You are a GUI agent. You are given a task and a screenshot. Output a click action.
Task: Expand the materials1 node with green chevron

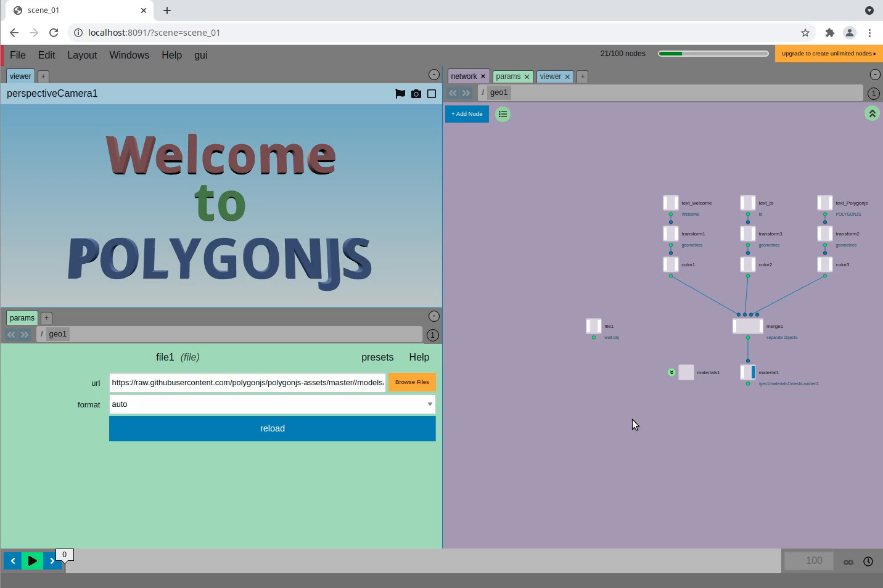tap(671, 372)
